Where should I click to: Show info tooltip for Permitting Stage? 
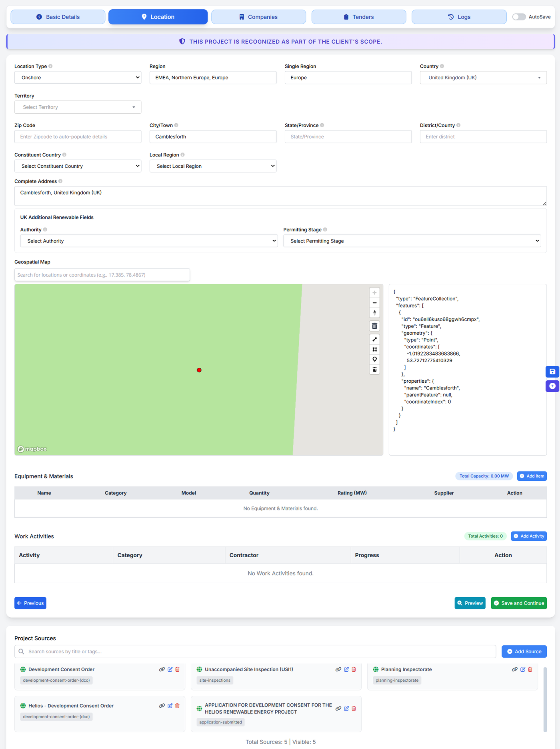[325, 230]
